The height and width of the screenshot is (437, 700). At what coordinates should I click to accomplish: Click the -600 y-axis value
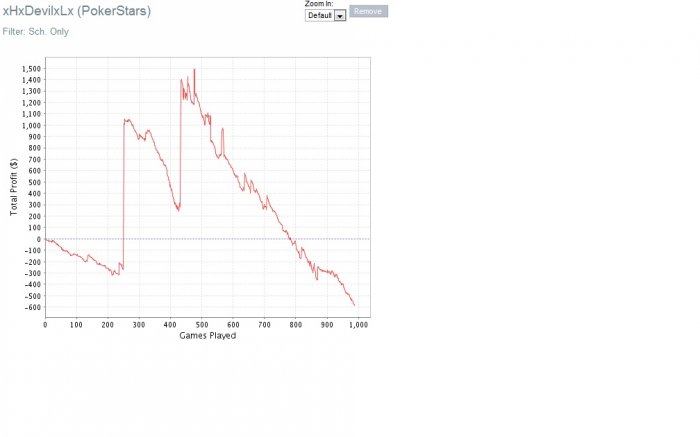(x=32, y=307)
